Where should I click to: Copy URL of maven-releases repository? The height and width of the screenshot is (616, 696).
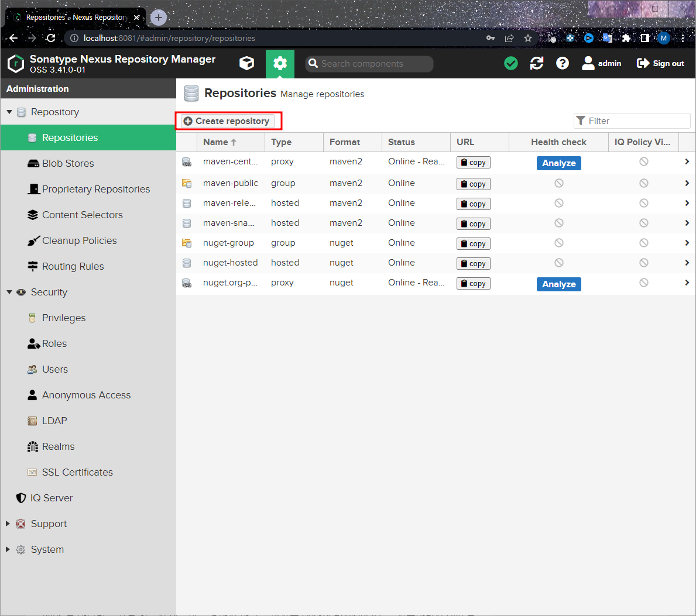click(473, 204)
